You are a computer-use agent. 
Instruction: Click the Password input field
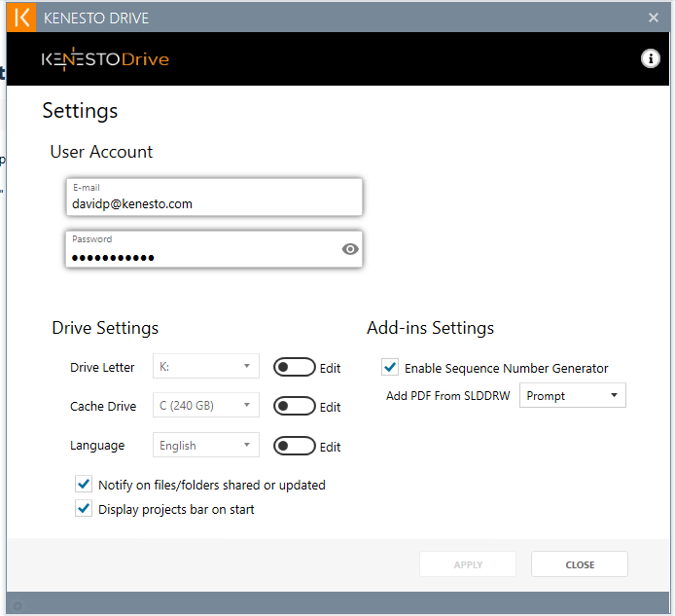(x=214, y=249)
